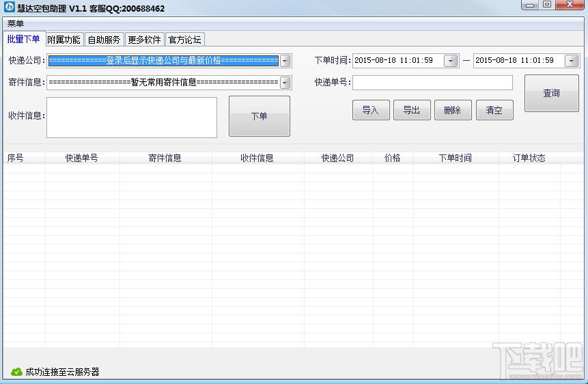Switch to the 批量下单 tab
Viewport: 588px width, 384px height.
[x=23, y=39]
